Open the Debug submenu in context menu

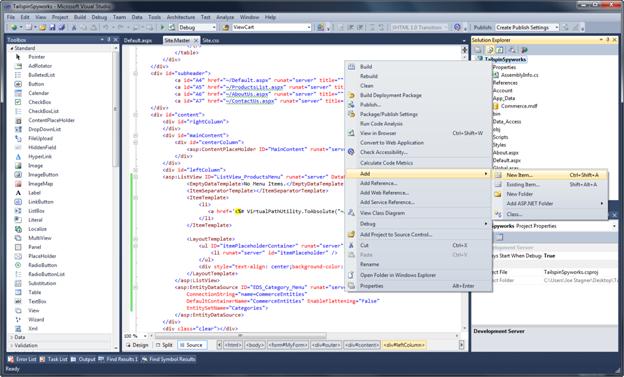coord(419,224)
